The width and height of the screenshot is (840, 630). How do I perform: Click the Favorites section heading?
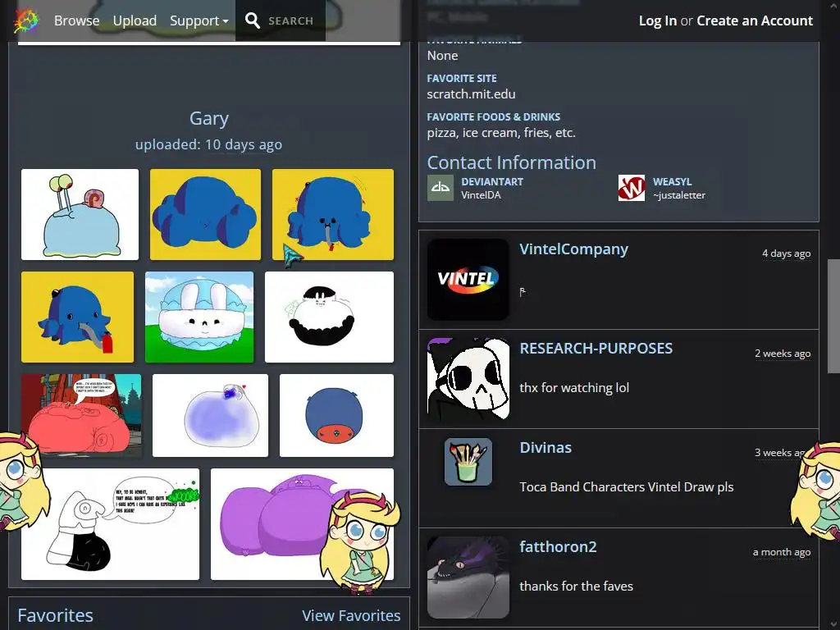pyautogui.click(x=55, y=615)
